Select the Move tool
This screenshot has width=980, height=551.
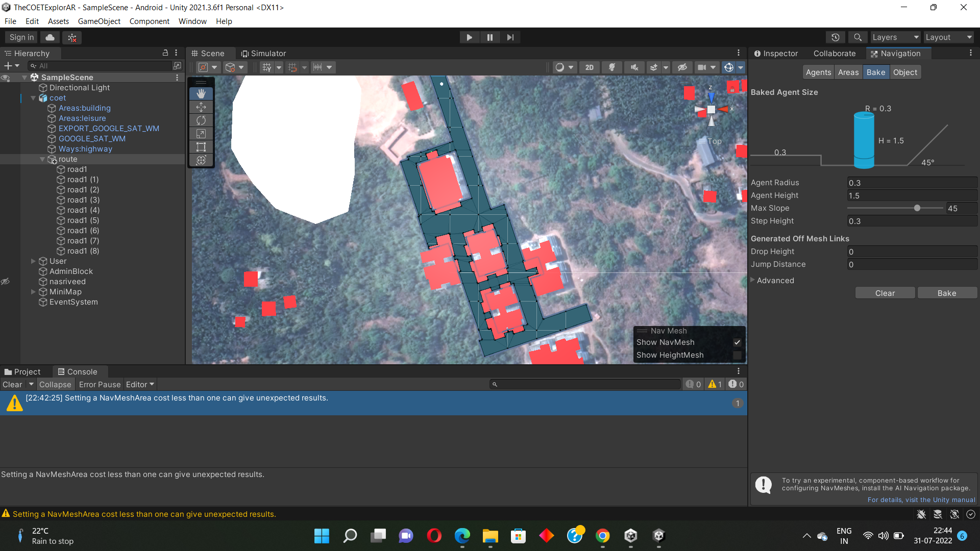(201, 107)
